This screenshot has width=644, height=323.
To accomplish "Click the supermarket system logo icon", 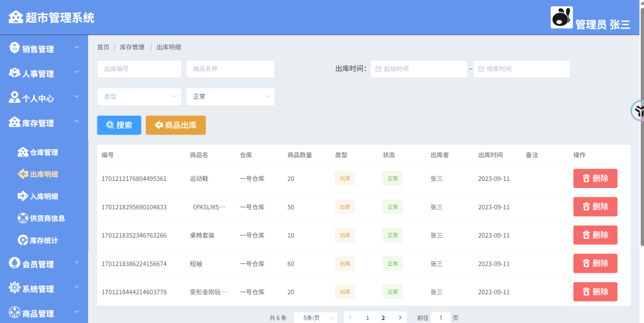I will point(16,17).
